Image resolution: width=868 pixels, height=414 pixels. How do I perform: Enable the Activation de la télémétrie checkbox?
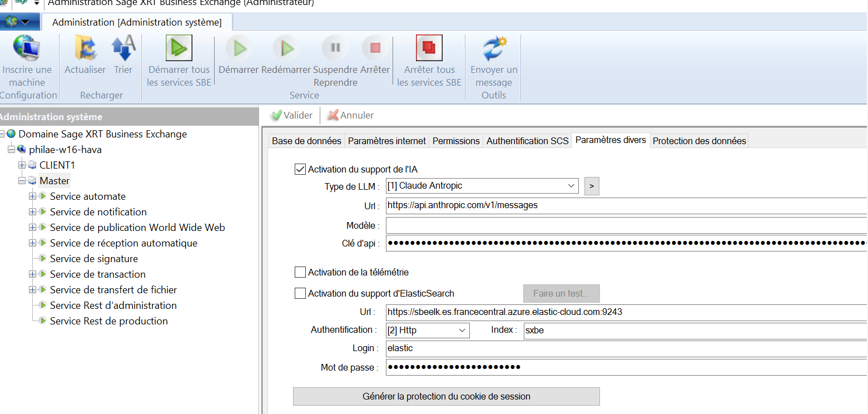pyautogui.click(x=300, y=272)
